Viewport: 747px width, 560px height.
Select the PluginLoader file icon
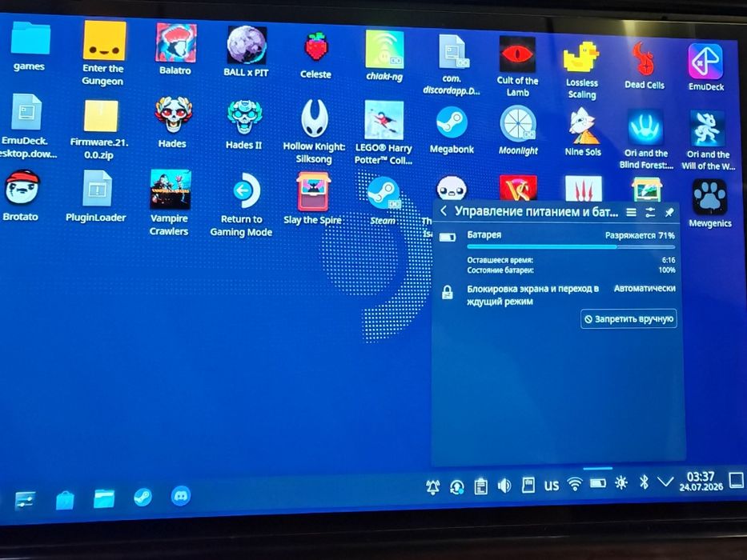click(x=97, y=189)
